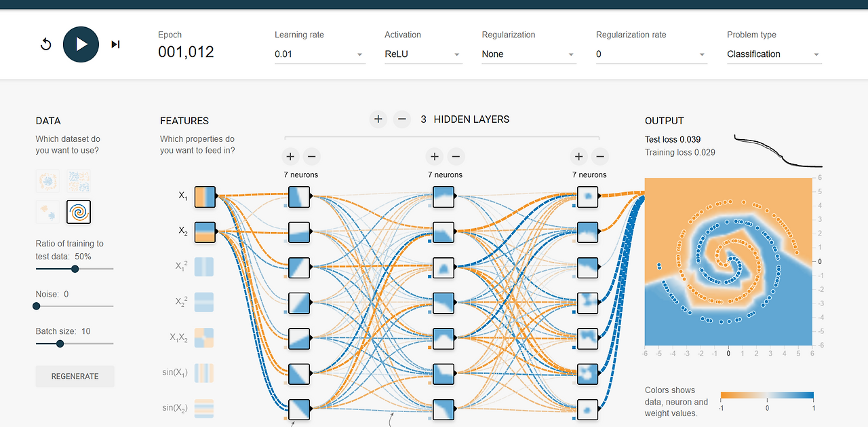Open the Problem type dropdown
The image size is (868, 427).
point(773,54)
